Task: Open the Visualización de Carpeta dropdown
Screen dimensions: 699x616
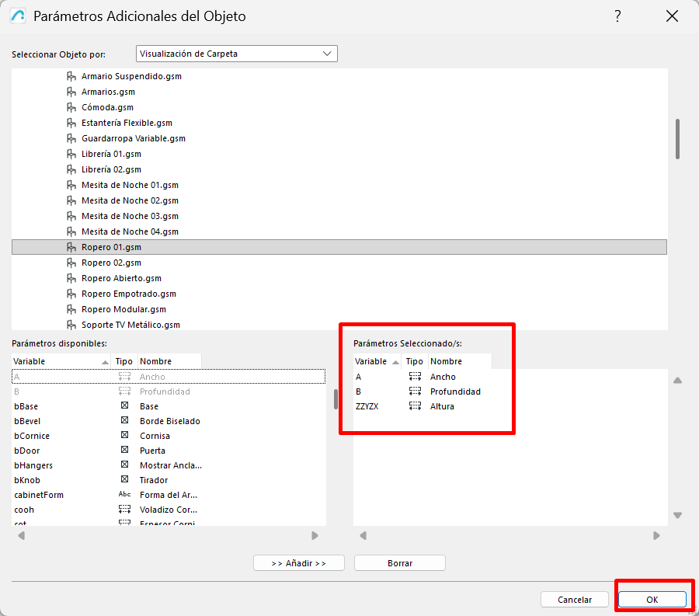Action: point(236,54)
